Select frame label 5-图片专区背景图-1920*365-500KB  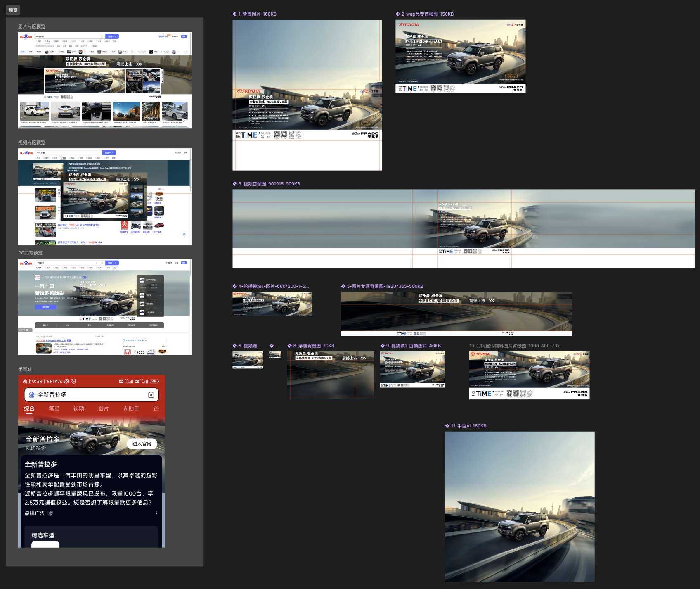pyautogui.click(x=385, y=286)
